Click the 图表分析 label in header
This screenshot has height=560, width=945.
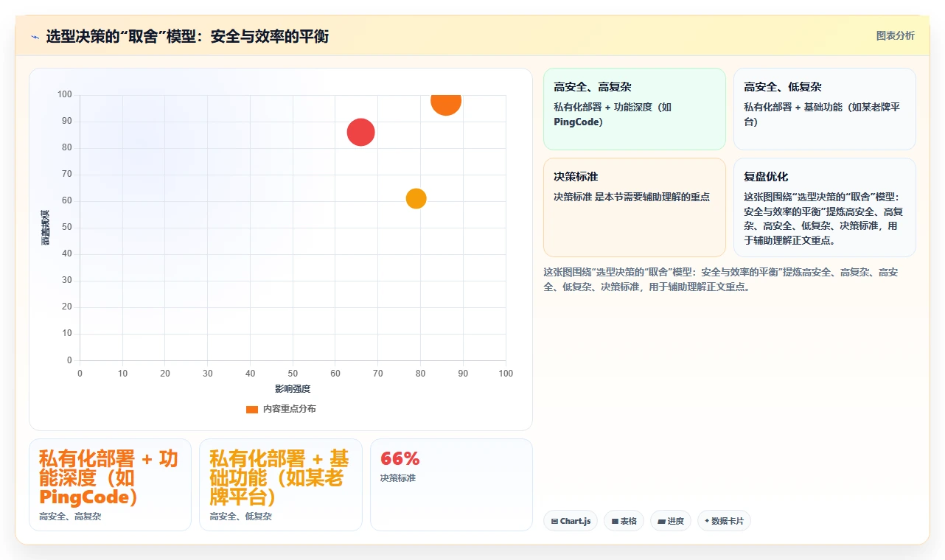(895, 35)
